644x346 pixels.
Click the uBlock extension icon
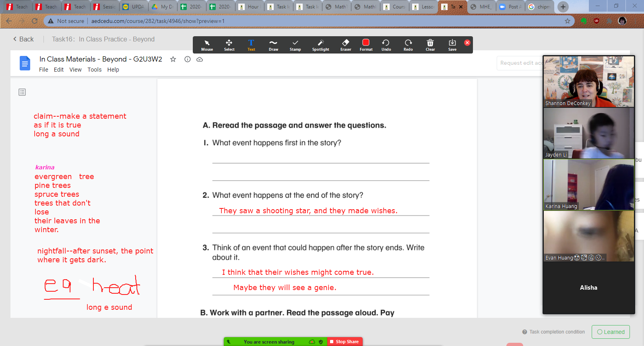point(597,21)
